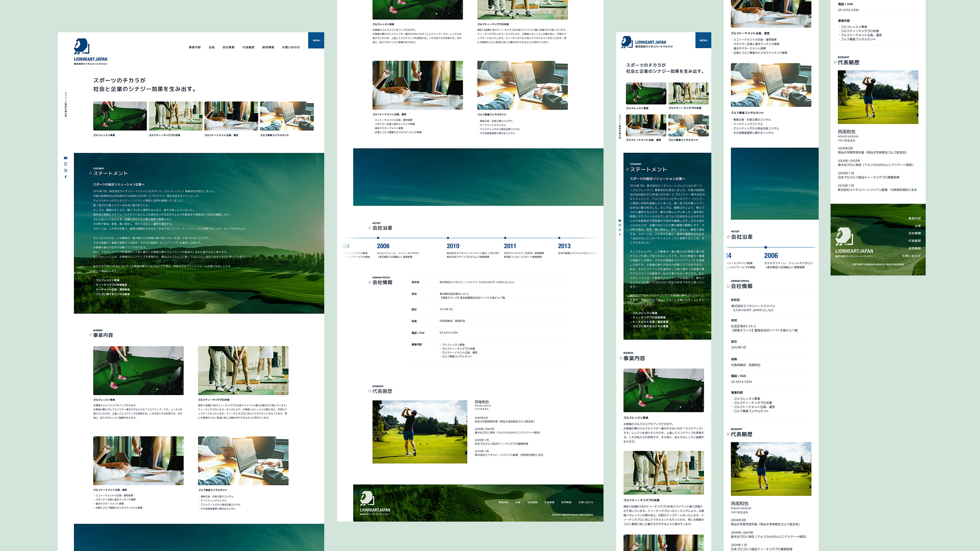
Task: Click the ゴルフ事業コンサルタント thumbnail in the desktop hero row
Action: point(287,116)
